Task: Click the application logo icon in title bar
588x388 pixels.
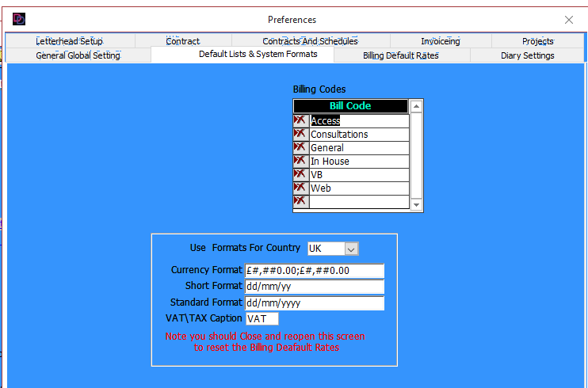Action: coord(19,19)
